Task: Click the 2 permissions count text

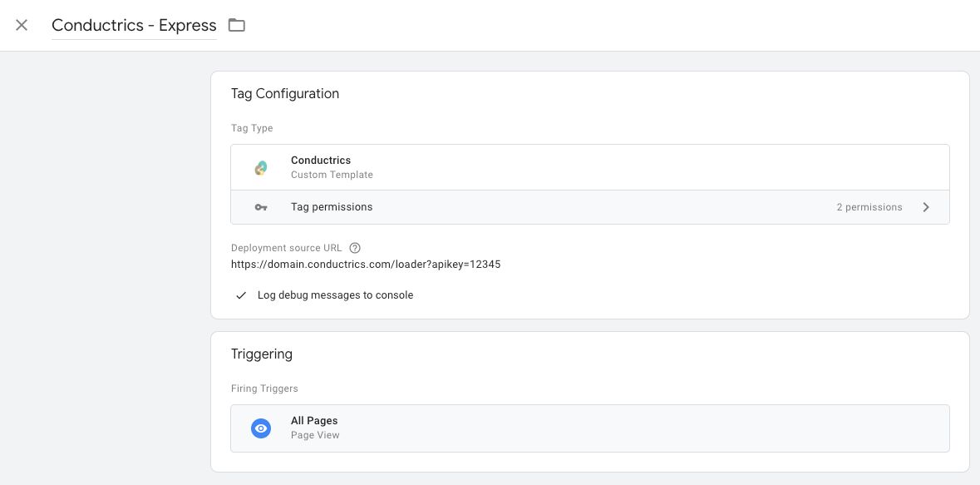Action: [x=869, y=207]
